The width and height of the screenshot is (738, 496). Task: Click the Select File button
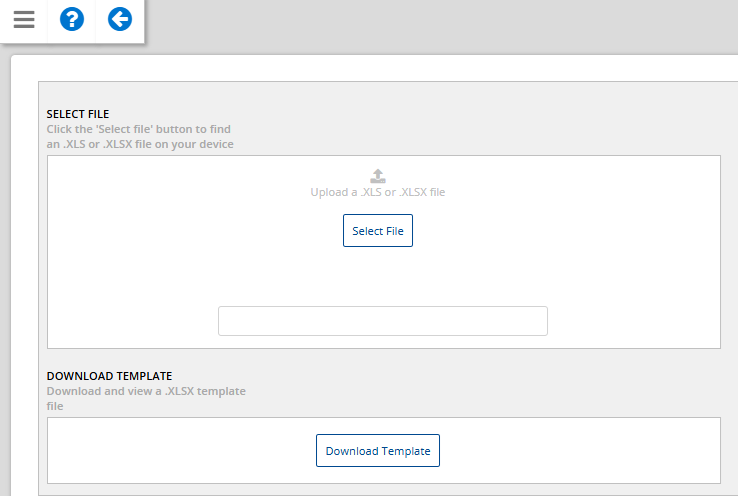tap(377, 231)
